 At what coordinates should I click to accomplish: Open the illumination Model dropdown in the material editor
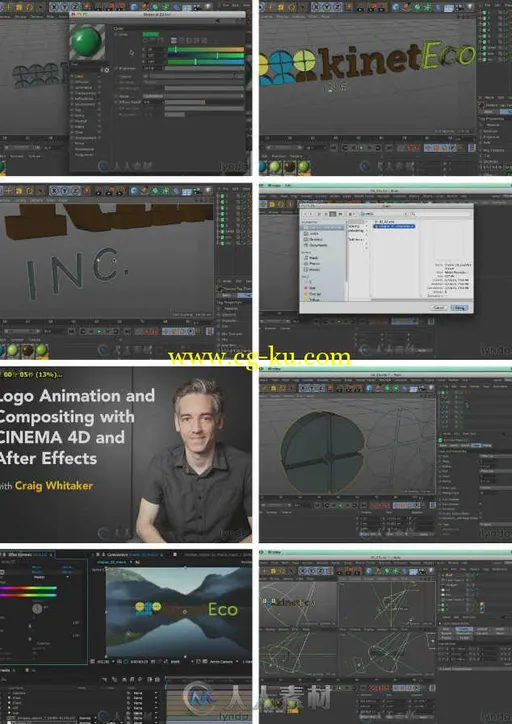193,96
